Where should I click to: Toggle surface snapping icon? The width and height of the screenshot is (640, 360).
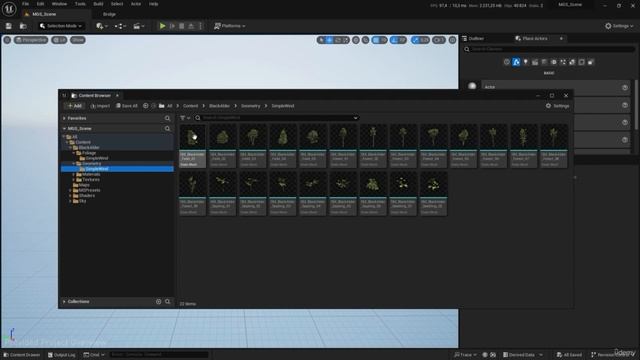click(366, 40)
